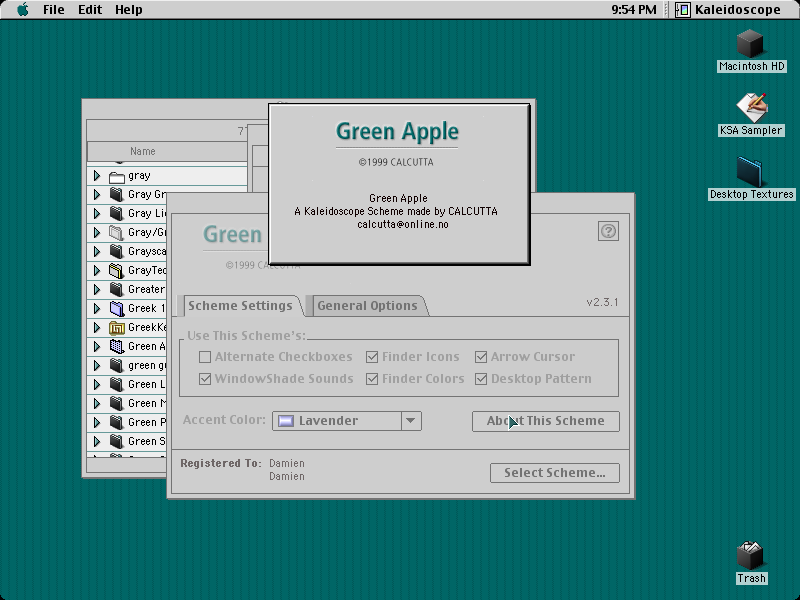Select the folder icon of the 'gray' row
This screenshot has width=800, height=600.
click(x=117, y=177)
